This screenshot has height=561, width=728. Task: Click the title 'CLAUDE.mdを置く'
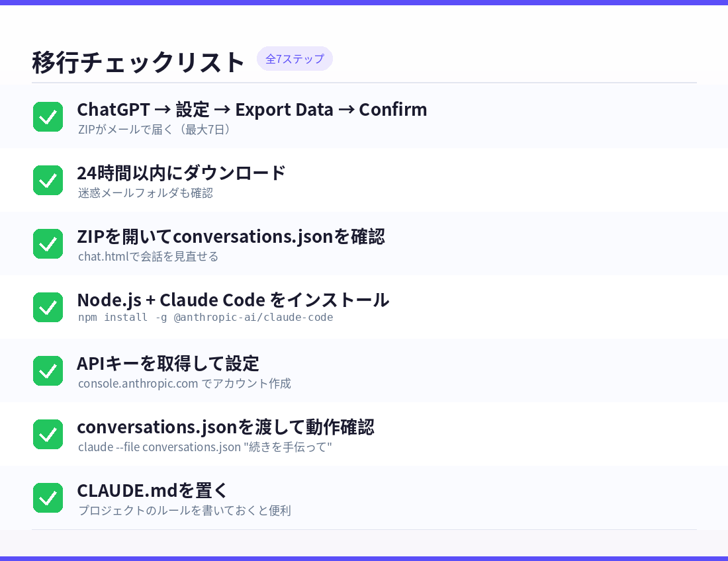[152, 491]
